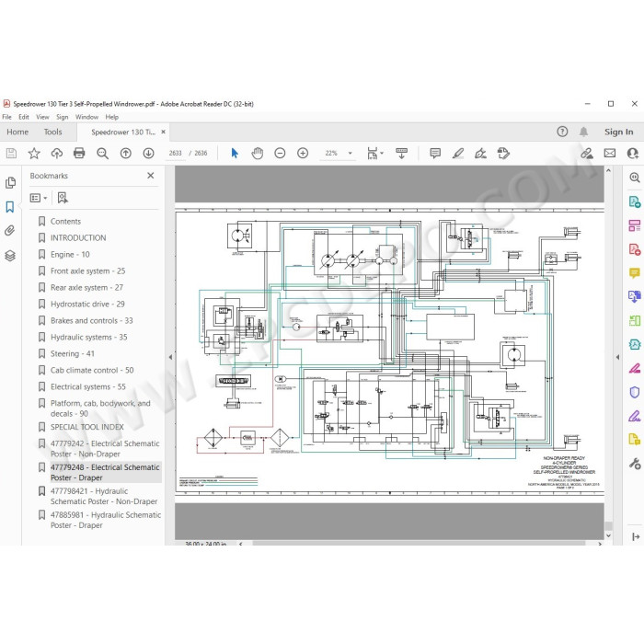The width and height of the screenshot is (644, 644).
Task: Toggle the Bookmarks panel icon
Action: pyautogui.click(x=10, y=207)
